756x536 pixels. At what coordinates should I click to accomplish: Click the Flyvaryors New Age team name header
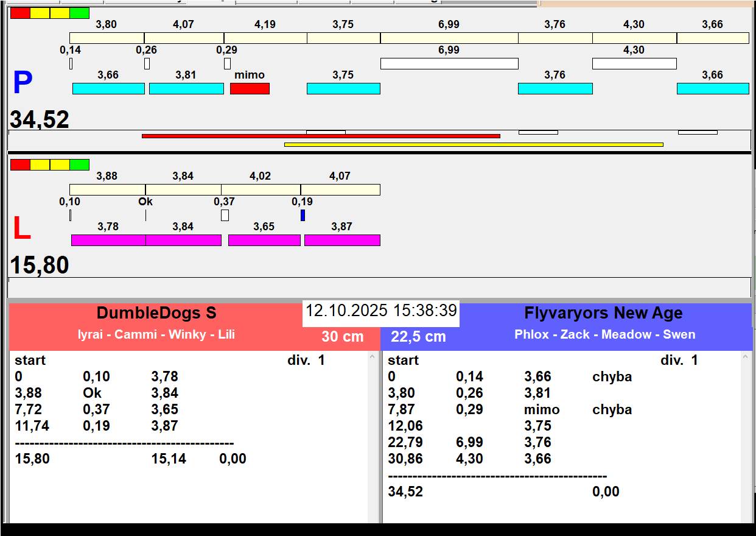coord(603,313)
